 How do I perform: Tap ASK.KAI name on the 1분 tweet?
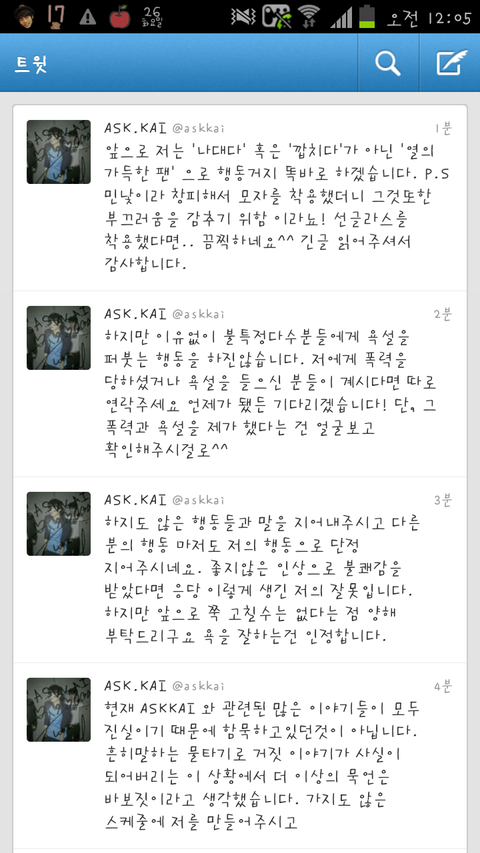135,128
